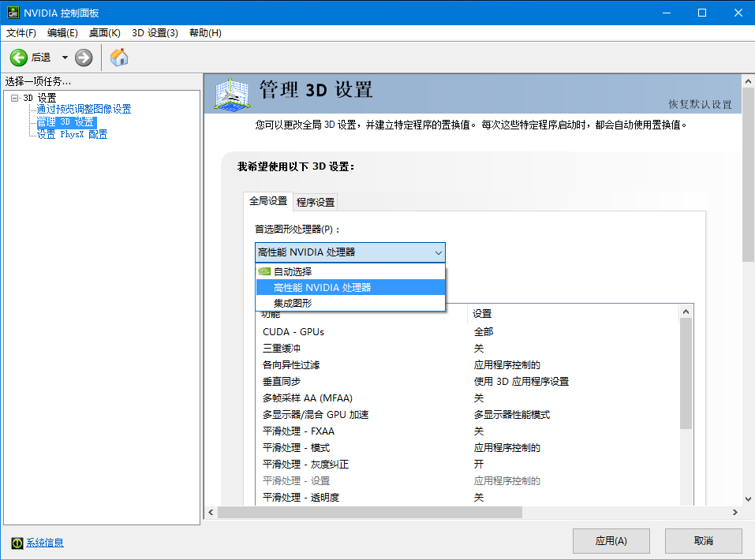Open the 系统信息 link
755x560 pixels.
[x=45, y=543]
